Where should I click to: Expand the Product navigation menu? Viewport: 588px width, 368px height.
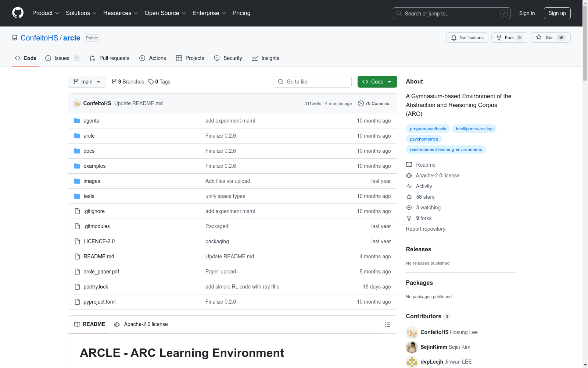(x=46, y=13)
